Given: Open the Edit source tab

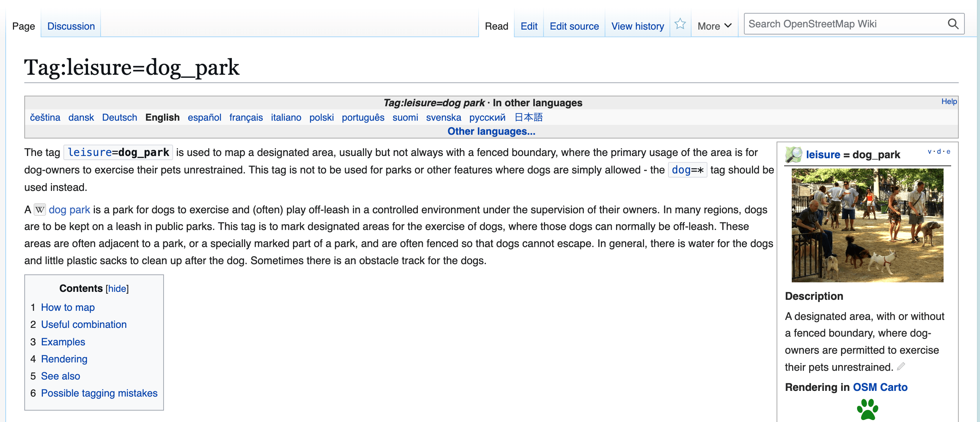Looking at the screenshot, I should click(574, 26).
